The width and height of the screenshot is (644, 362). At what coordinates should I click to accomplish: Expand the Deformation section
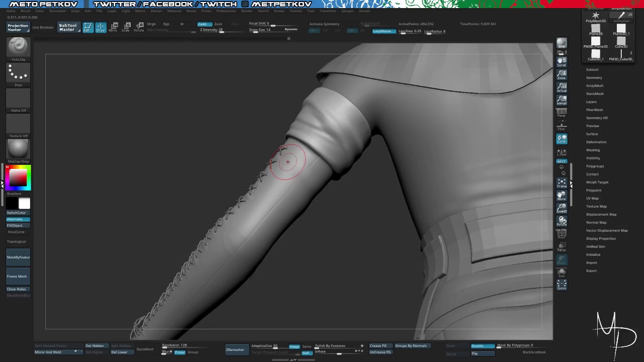(x=596, y=142)
